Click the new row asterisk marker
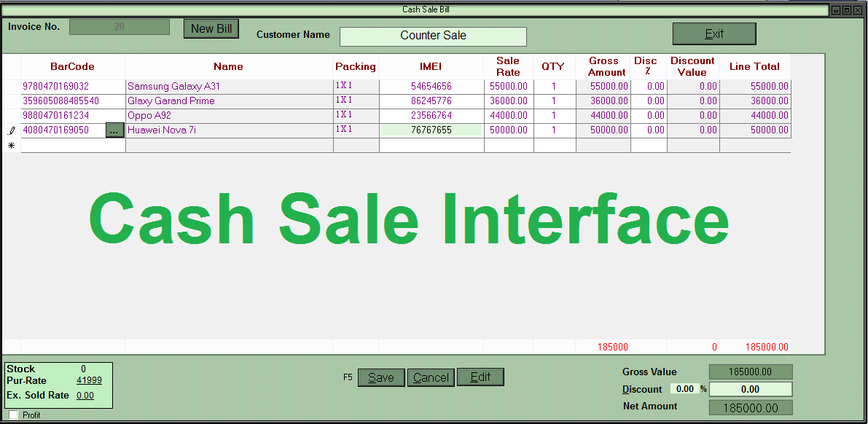 coord(11,146)
